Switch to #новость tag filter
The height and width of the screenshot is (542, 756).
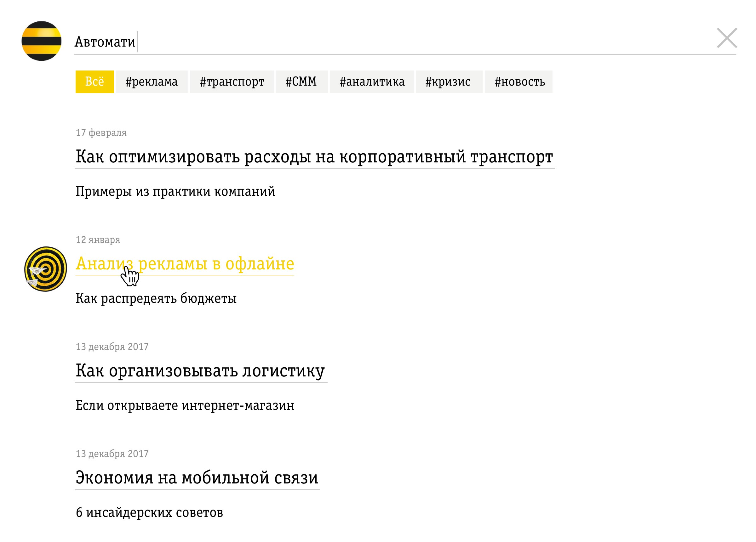[x=519, y=82]
